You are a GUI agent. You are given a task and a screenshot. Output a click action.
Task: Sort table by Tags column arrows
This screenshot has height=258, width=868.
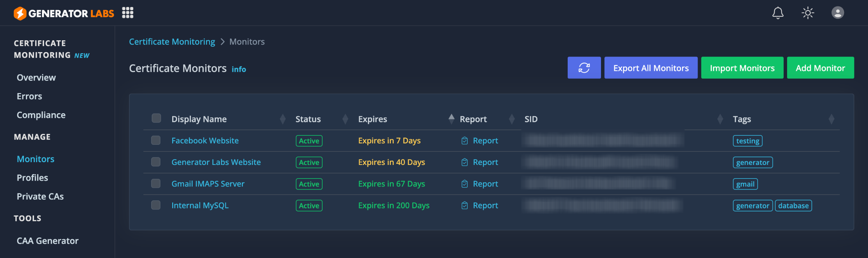[831, 119]
